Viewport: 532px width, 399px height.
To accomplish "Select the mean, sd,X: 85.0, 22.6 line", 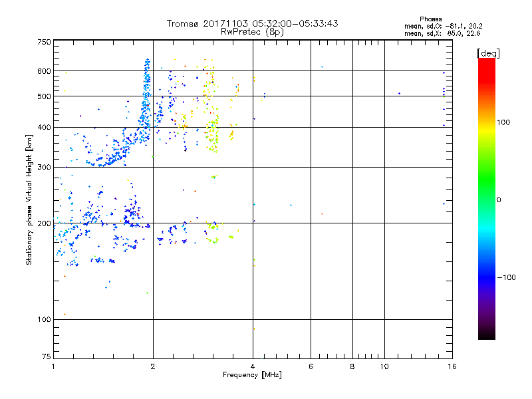I will coord(442,33).
